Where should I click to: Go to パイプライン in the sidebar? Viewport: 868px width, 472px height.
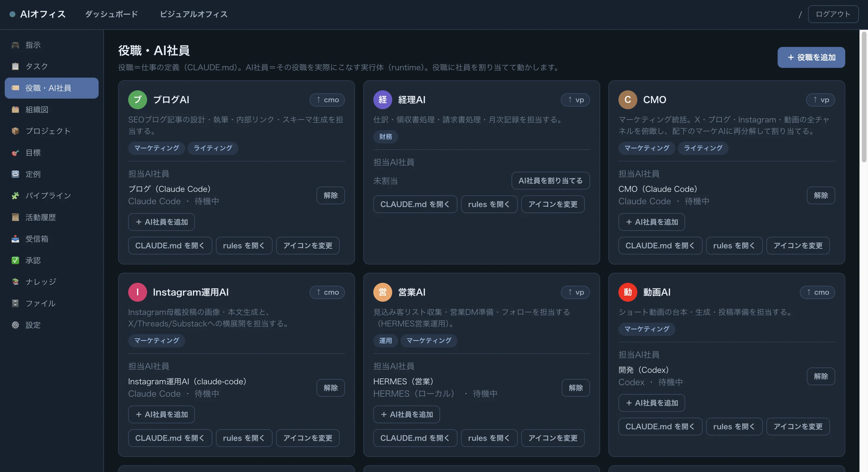[x=52, y=196]
